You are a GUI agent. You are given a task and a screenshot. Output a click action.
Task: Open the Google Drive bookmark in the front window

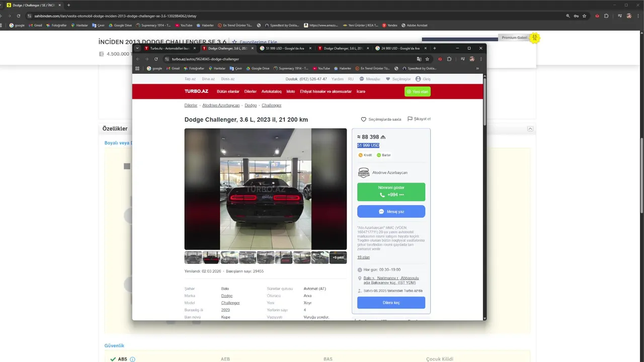(258, 68)
